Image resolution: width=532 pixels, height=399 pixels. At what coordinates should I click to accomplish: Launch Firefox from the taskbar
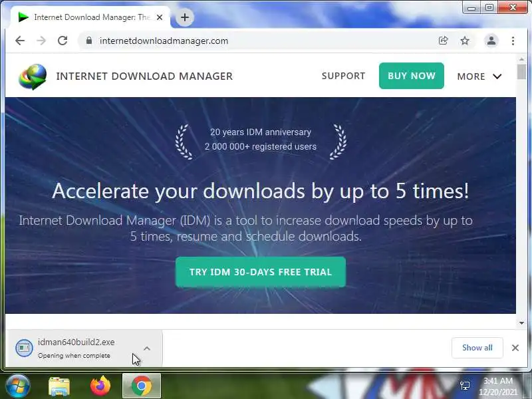tap(100, 386)
